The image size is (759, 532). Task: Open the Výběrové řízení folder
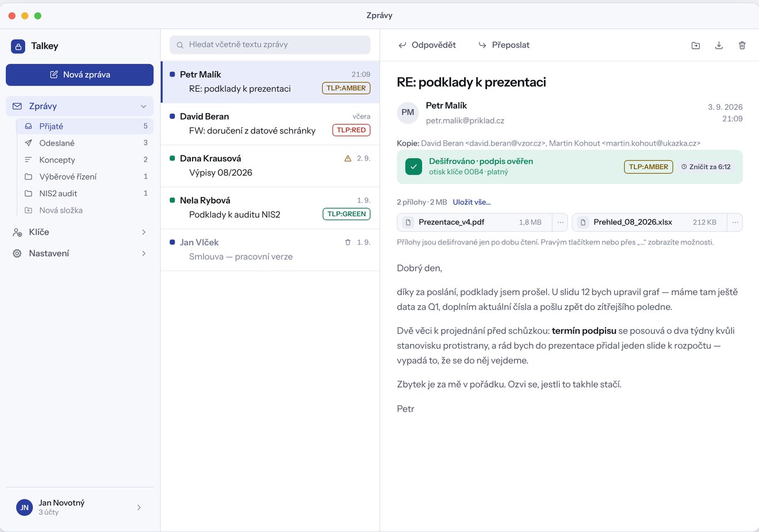[x=85, y=177]
